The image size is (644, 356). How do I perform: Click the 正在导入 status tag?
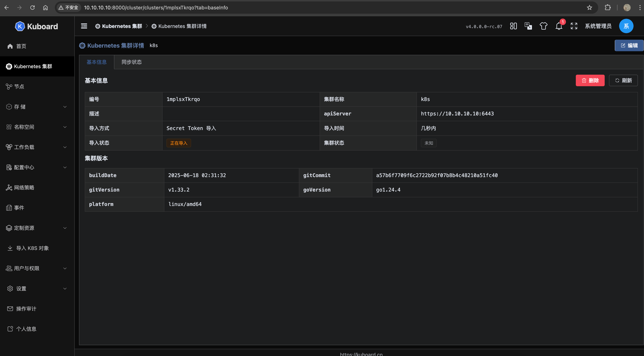click(x=179, y=143)
